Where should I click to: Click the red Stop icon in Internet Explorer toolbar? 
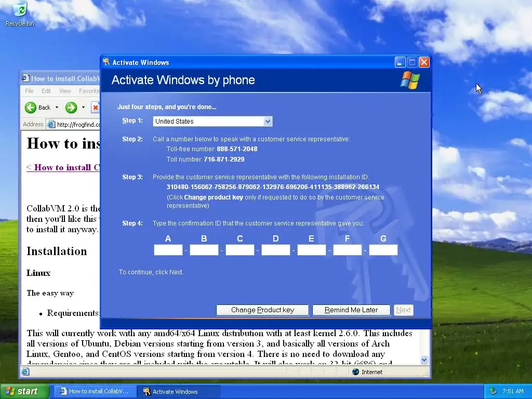click(x=96, y=108)
